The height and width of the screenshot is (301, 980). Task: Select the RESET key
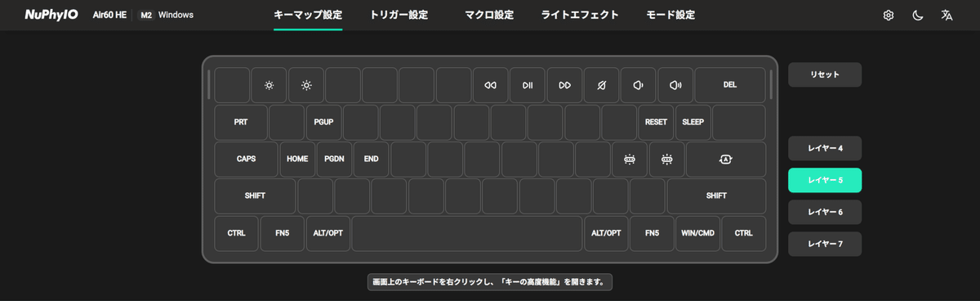click(656, 122)
